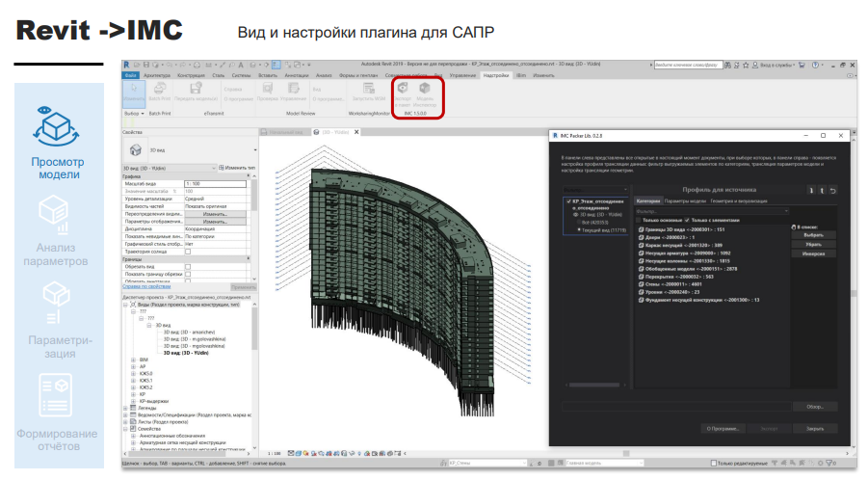Image resolution: width=868 pixels, height=480 pixels.
Task: Open Управление in Model Review panel
Action: (x=294, y=89)
